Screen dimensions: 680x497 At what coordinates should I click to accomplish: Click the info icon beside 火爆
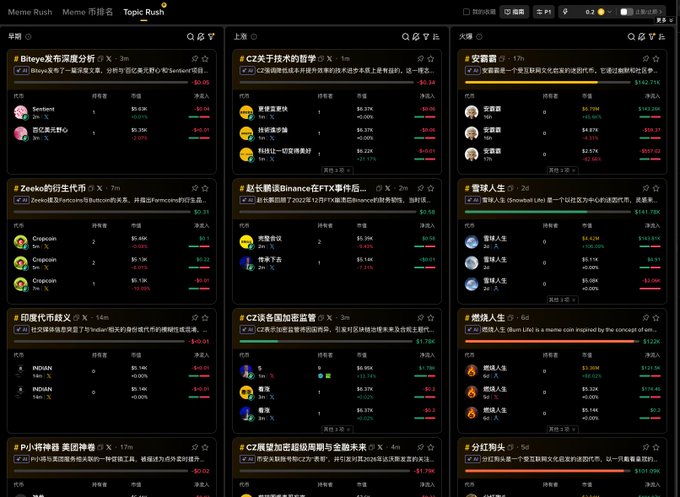pyautogui.click(x=479, y=37)
